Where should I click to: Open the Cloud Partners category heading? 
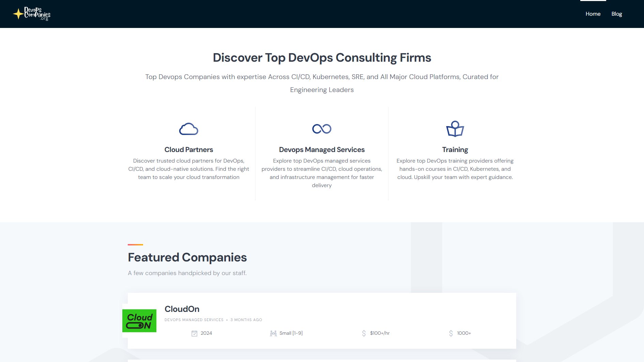[188, 150]
